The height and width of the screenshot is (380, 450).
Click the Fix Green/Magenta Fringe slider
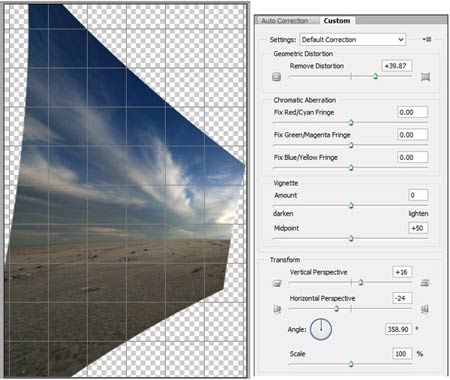click(350, 145)
